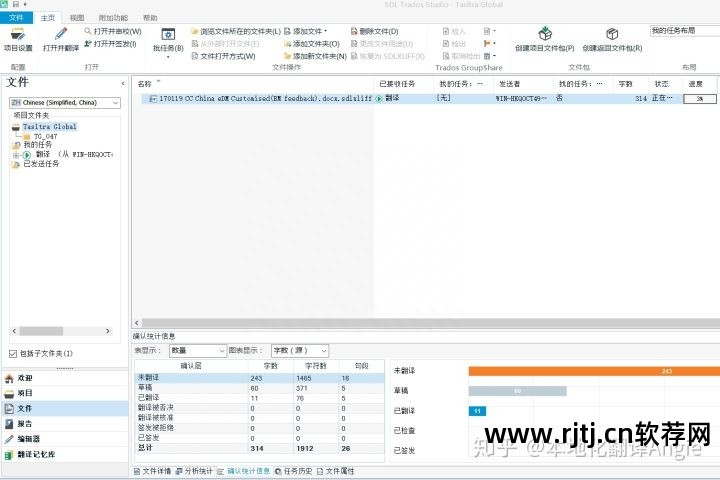Screen dimensions: 720x480
Task: Expand 添加文件 dropdown arrow
Action: click(326, 31)
